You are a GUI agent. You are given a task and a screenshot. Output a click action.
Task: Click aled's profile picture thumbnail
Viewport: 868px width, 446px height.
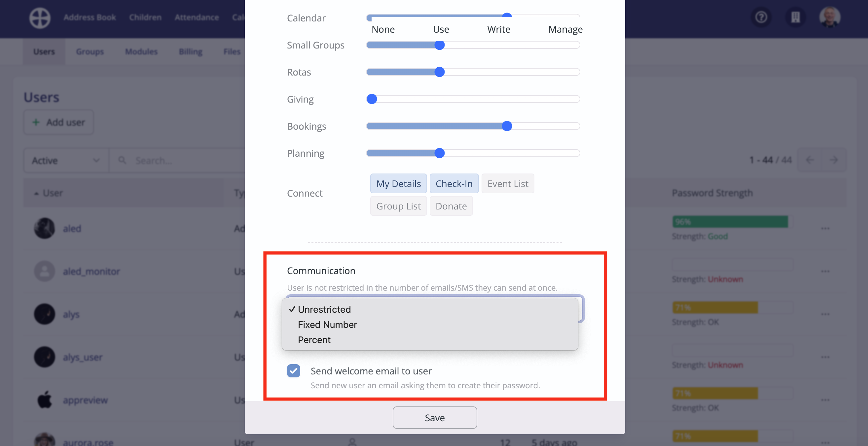pyautogui.click(x=44, y=228)
